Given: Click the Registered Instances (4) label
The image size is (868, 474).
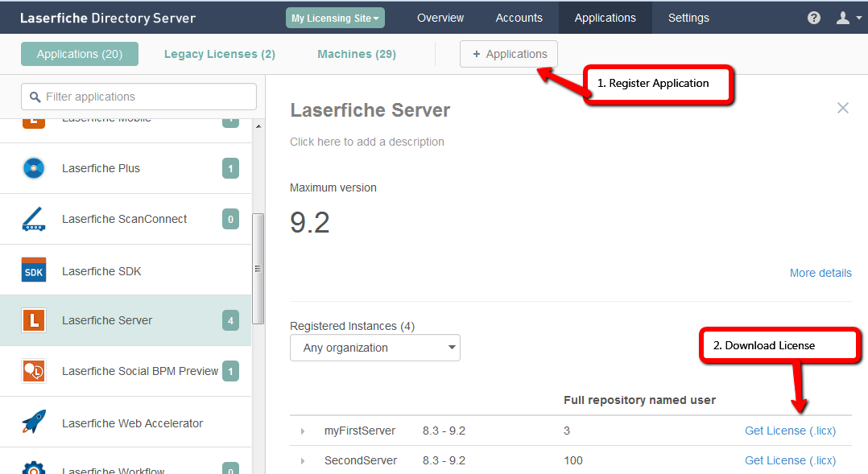Looking at the screenshot, I should (352, 326).
